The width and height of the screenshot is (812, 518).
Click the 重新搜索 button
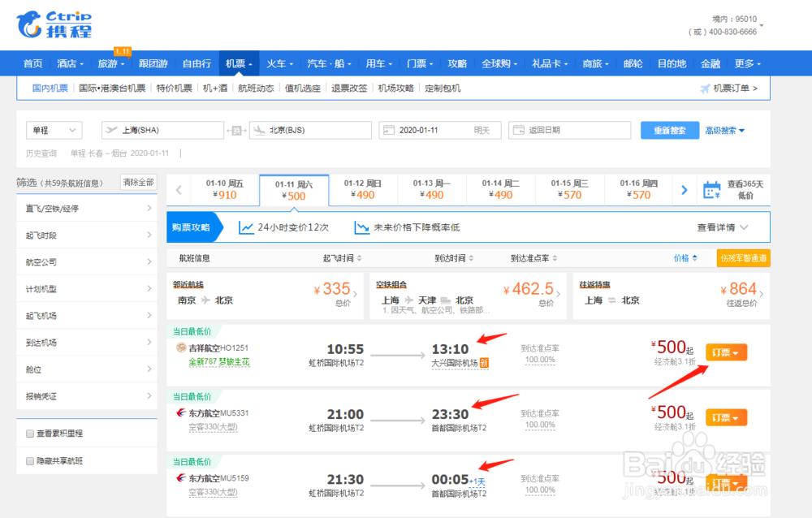click(x=670, y=131)
